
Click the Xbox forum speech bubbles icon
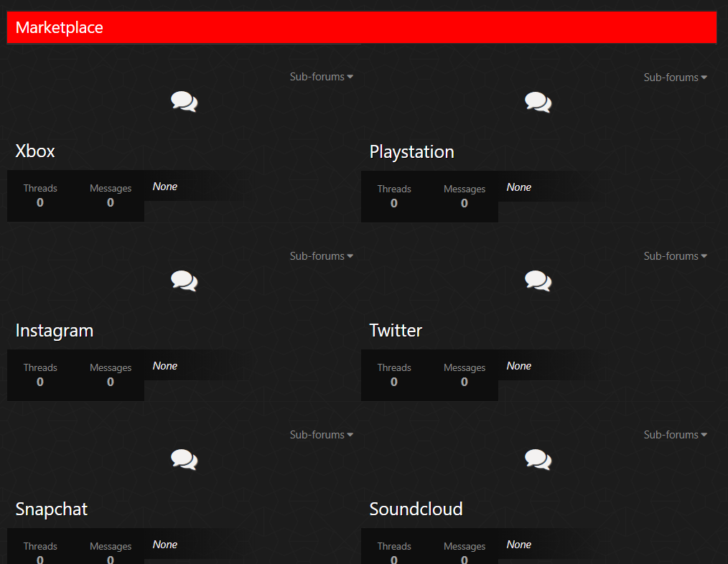185,102
